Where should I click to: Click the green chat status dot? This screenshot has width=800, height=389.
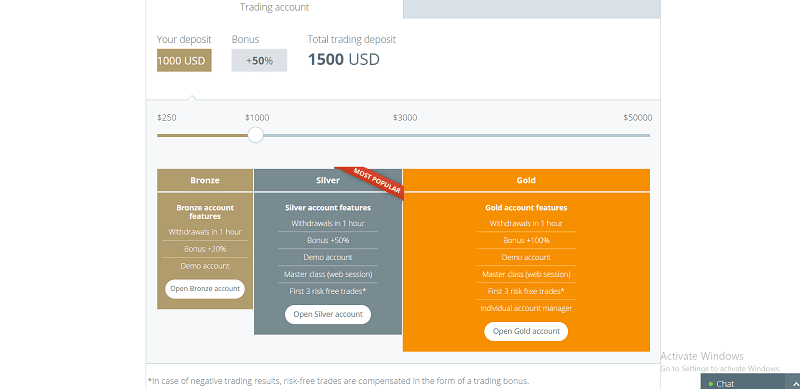pos(711,384)
